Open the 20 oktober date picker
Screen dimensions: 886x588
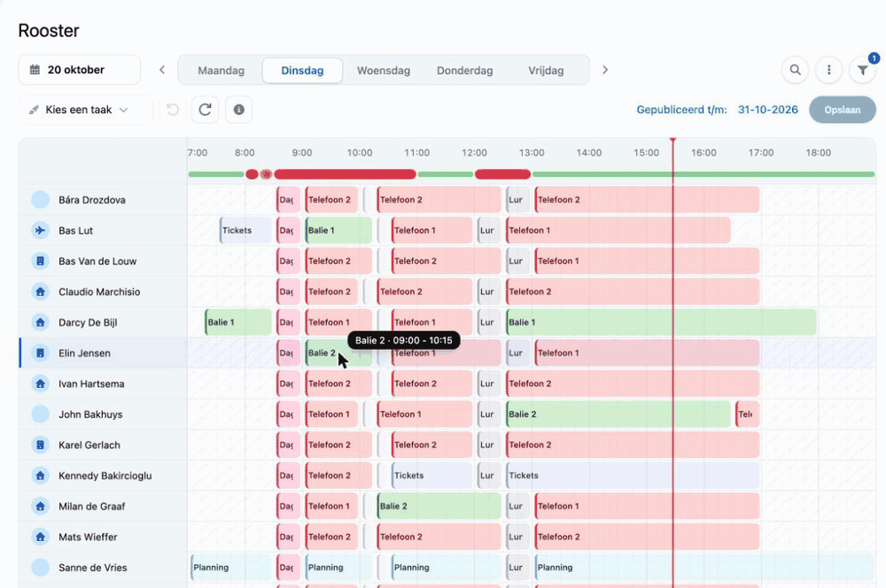click(79, 70)
